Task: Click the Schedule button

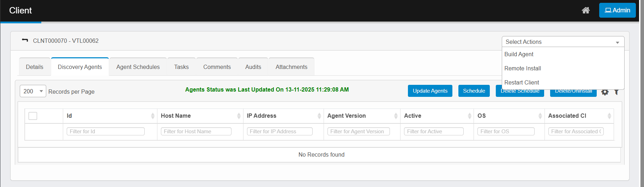Action: coord(474,91)
